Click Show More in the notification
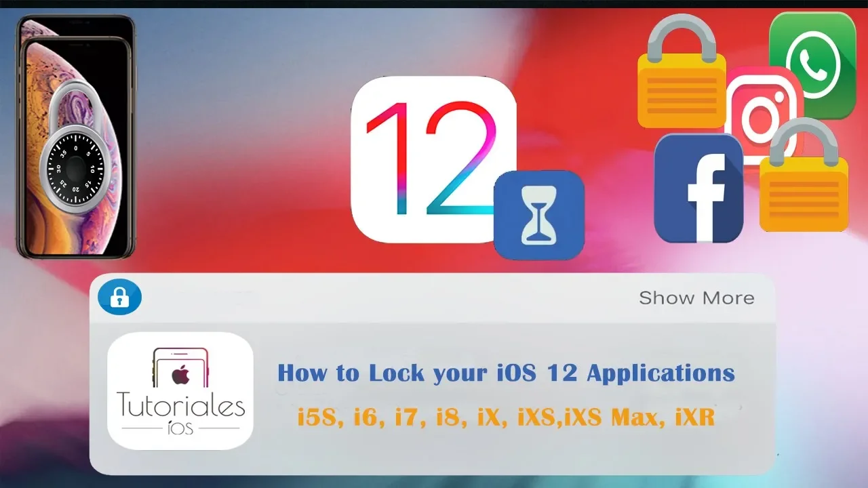This screenshot has width=868, height=488. [696, 298]
